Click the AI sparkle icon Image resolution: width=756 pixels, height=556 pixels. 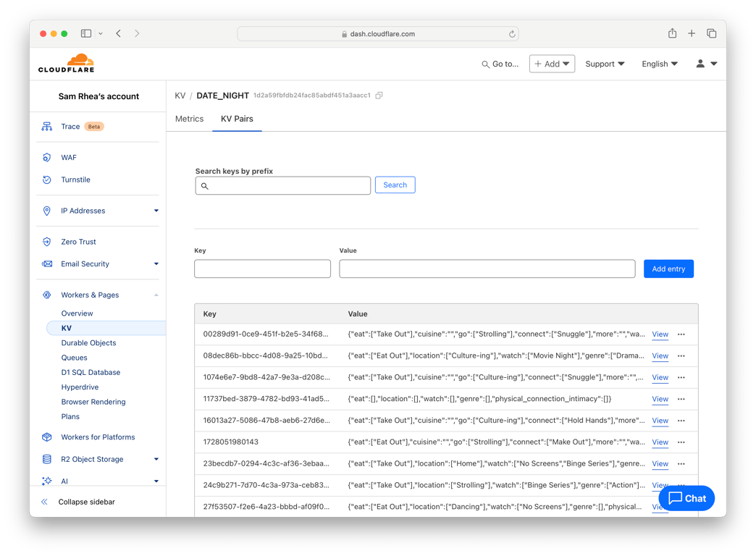(47, 481)
